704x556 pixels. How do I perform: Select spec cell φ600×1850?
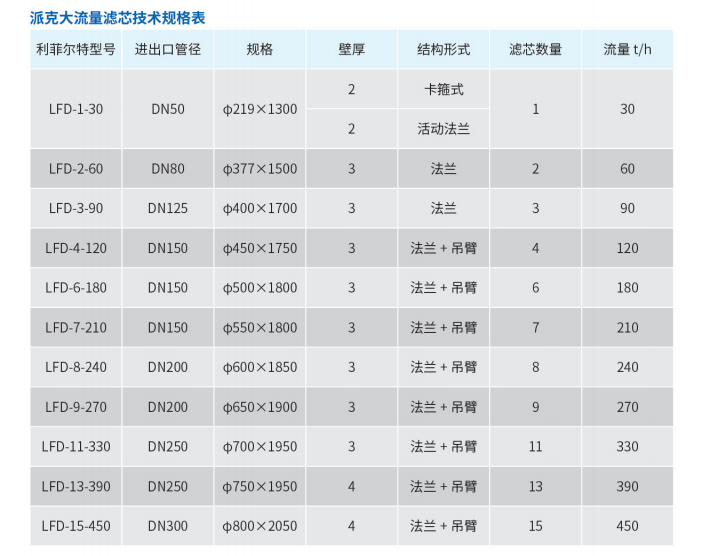[260, 367]
